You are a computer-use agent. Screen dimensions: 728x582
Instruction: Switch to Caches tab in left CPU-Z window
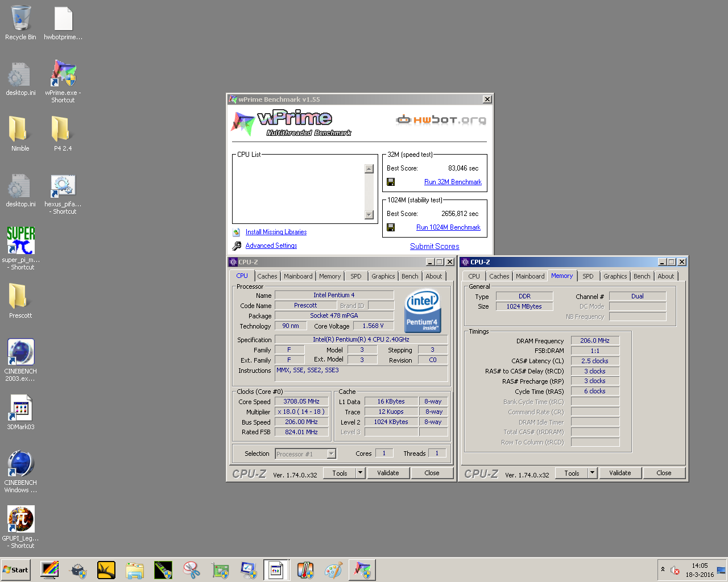[267, 276]
